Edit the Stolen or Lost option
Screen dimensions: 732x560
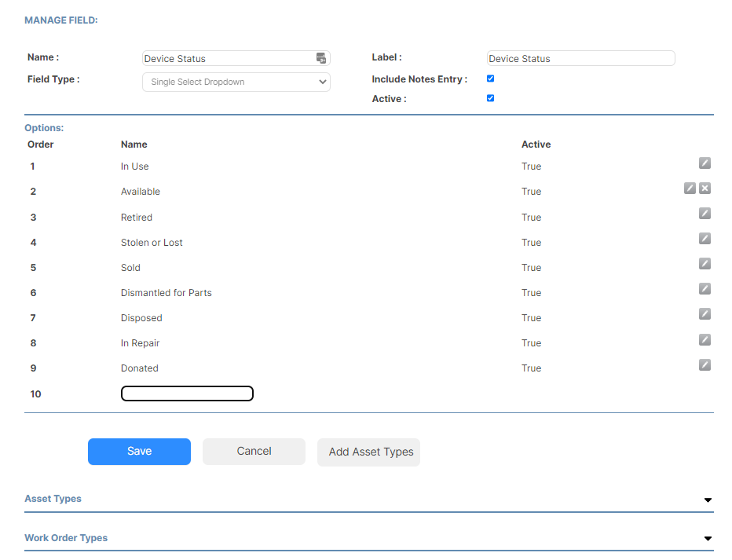tap(705, 239)
